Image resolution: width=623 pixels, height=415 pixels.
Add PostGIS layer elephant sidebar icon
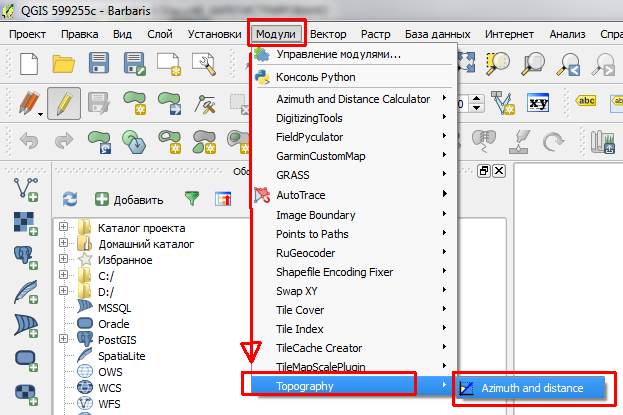coord(26,258)
